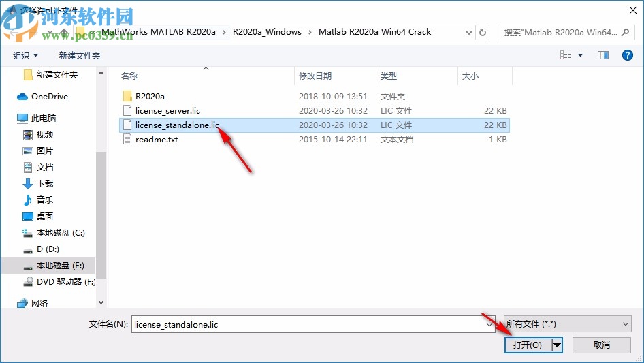Select 此电脑 in the navigation pane
Viewport: 644px width, 363px height.
pyautogui.click(x=36, y=119)
